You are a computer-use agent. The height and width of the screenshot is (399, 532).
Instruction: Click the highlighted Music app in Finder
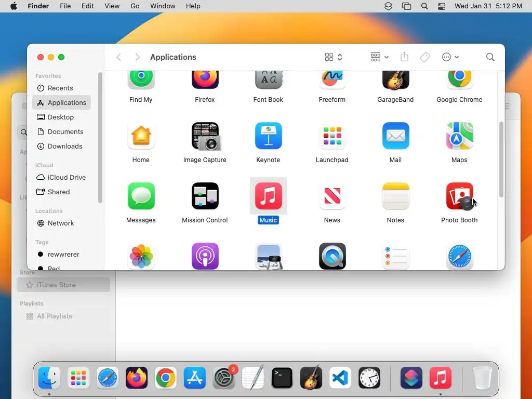[x=269, y=196]
